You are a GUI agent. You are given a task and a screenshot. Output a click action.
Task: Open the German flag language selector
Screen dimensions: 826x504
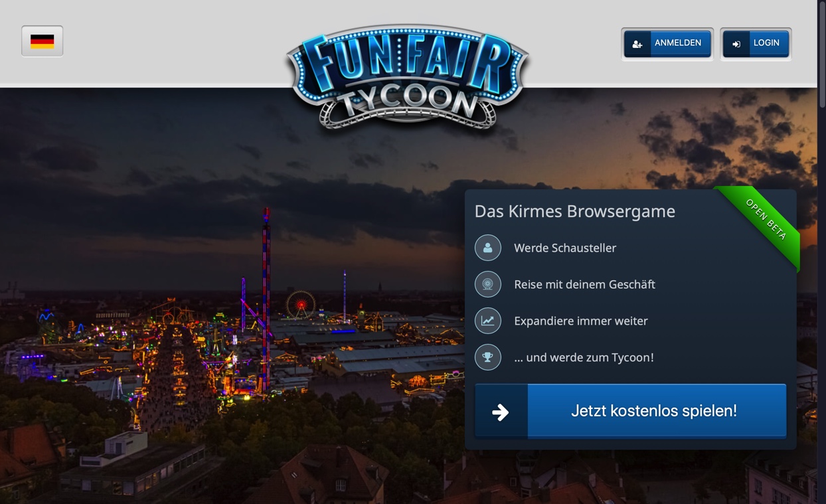(42, 41)
